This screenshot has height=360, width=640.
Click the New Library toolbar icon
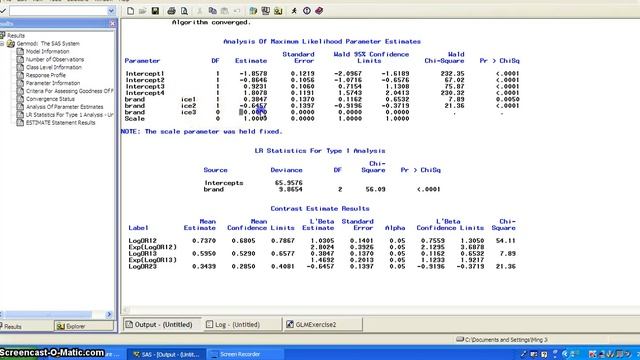click(x=253, y=11)
